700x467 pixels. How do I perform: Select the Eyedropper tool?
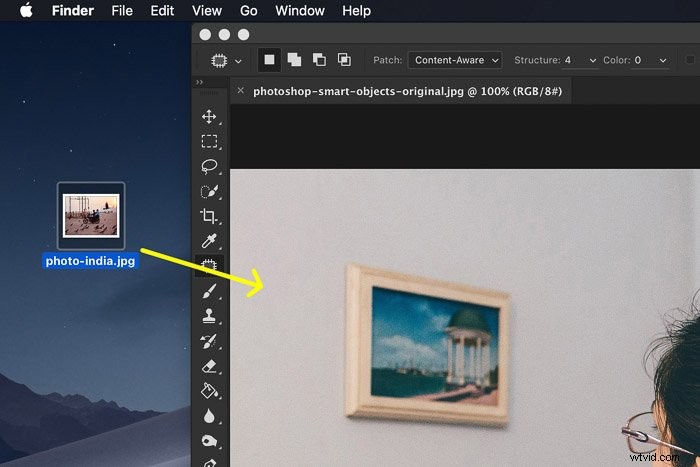tap(209, 241)
